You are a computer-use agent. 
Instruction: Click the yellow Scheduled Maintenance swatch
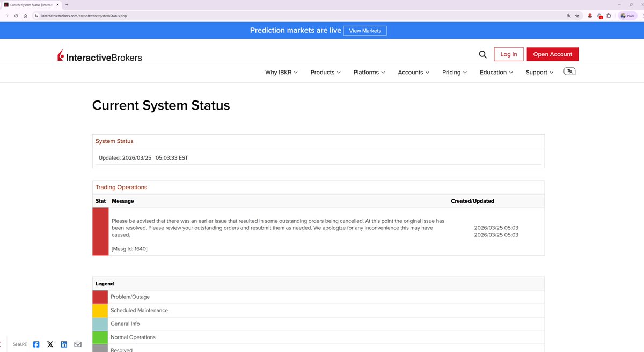(100, 310)
